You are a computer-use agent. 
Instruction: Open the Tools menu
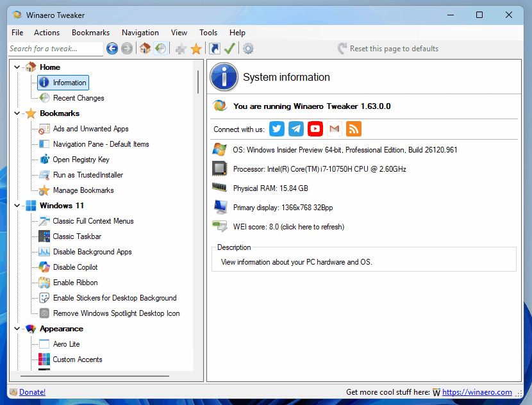pyautogui.click(x=208, y=33)
